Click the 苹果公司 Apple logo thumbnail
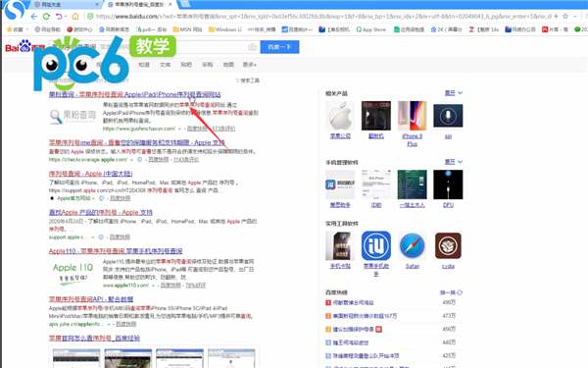The width and height of the screenshot is (588, 368). (340, 116)
